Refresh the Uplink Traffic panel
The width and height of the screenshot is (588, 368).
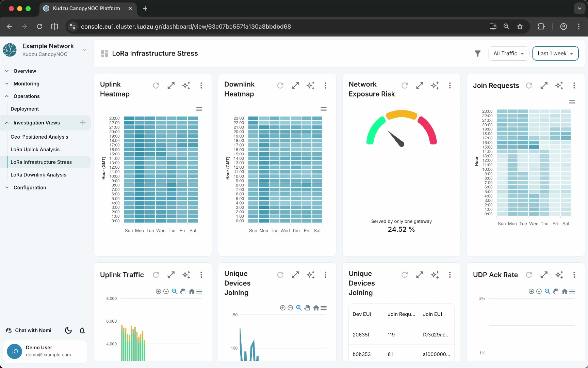tap(156, 275)
